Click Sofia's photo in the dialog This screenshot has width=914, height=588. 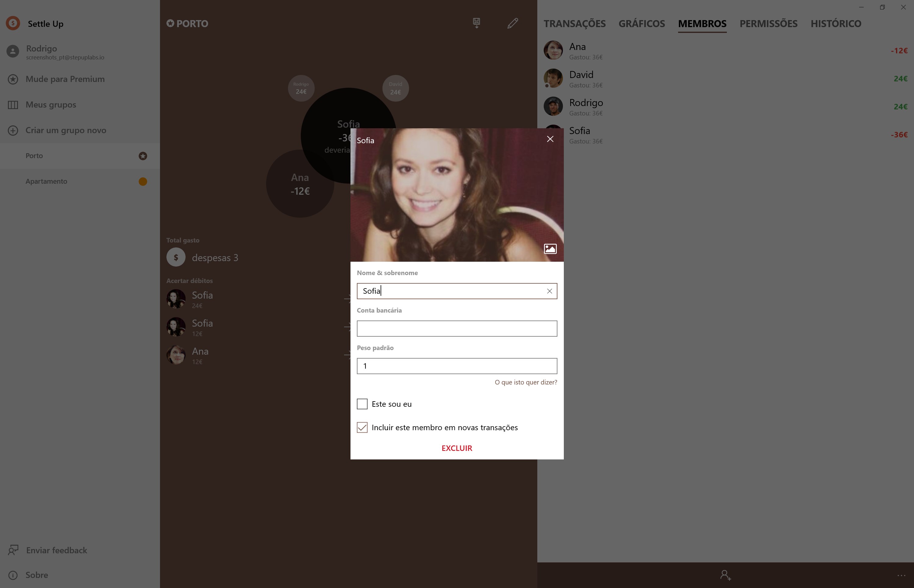pyautogui.click(x=457, y=195)
